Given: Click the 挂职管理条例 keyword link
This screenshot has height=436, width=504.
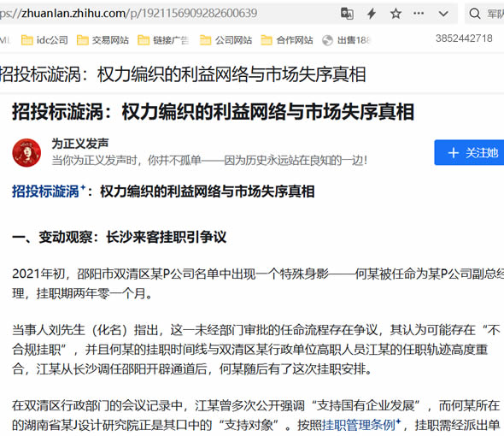Looking at the screenshot, I should click(x=359, y=425).
